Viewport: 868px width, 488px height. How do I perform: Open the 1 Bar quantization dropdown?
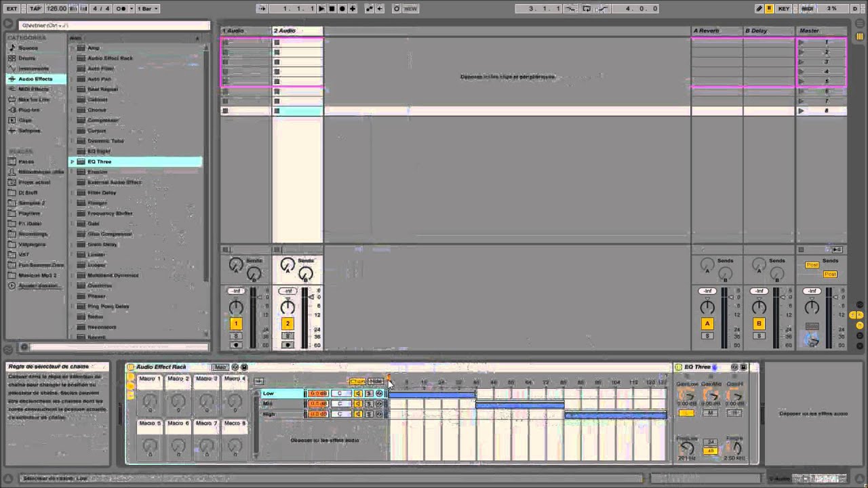pos(146,9)
